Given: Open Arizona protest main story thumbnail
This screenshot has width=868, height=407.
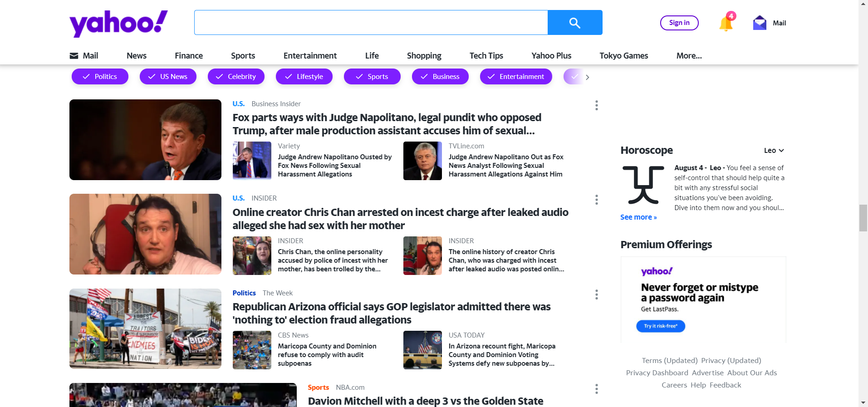Looking at the screenshot, I should 145,329.
